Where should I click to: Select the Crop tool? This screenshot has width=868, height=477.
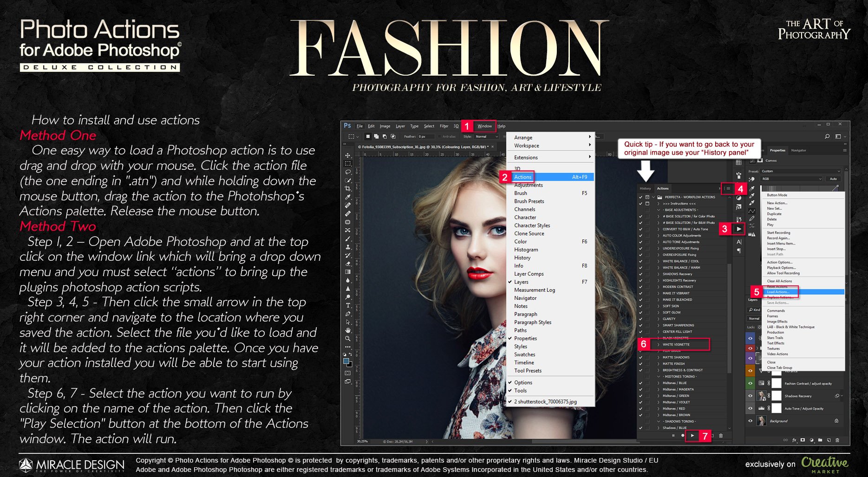click(348, 188)
